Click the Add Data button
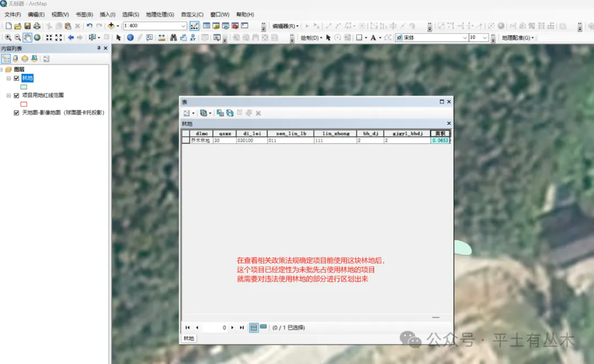 (x=112, y=26)
